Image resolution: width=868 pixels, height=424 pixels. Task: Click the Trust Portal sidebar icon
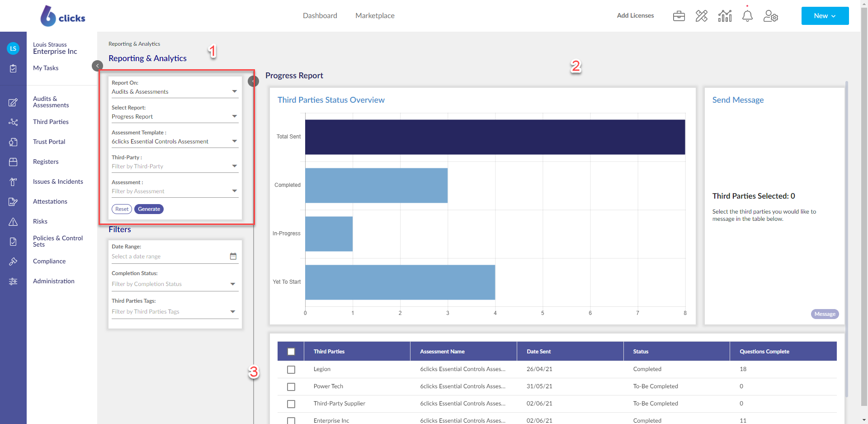(13, 142)
